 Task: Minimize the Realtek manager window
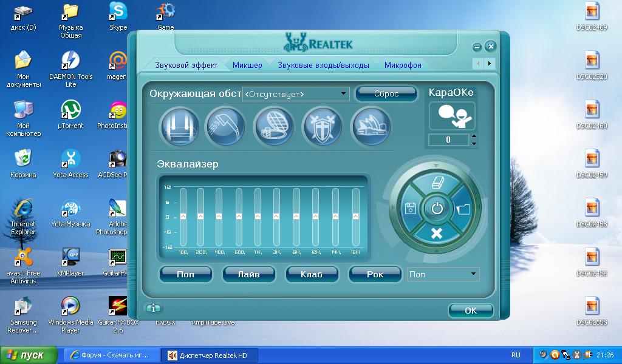point(477,47)
